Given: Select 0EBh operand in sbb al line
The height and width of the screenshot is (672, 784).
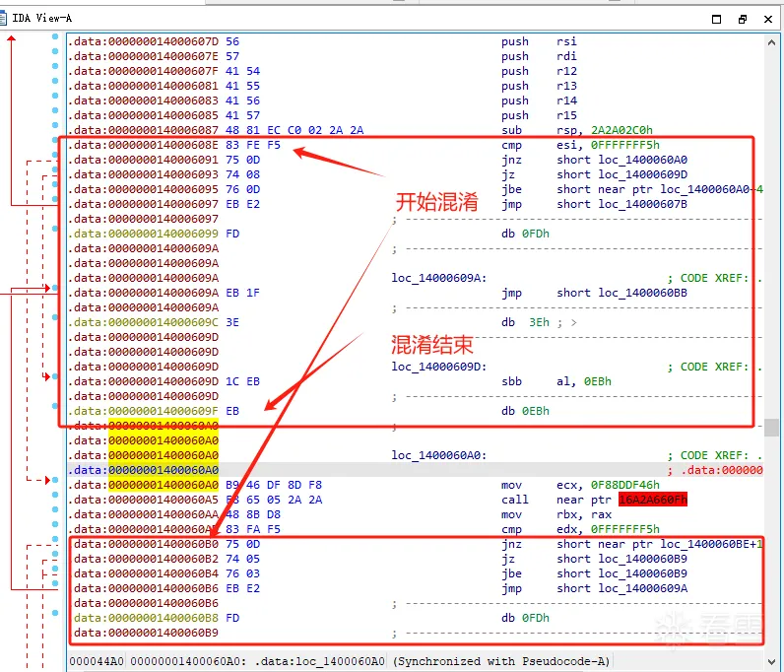Looking at the screenshot, I should (598, 381).
